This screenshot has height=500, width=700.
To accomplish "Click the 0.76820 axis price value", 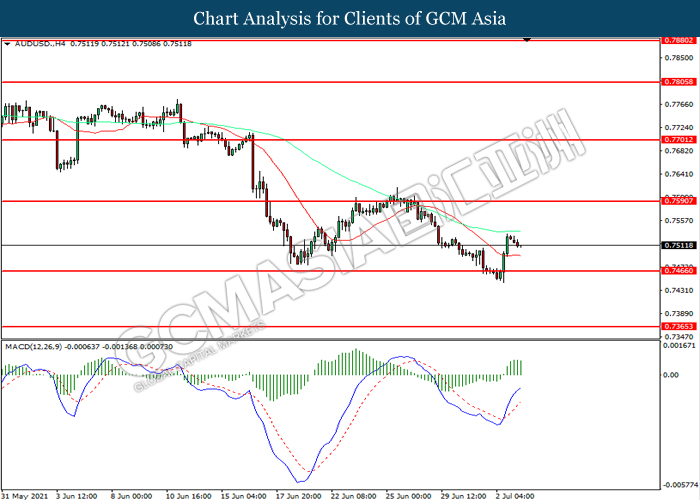I will pyautogui.click(x=679, y=151).
